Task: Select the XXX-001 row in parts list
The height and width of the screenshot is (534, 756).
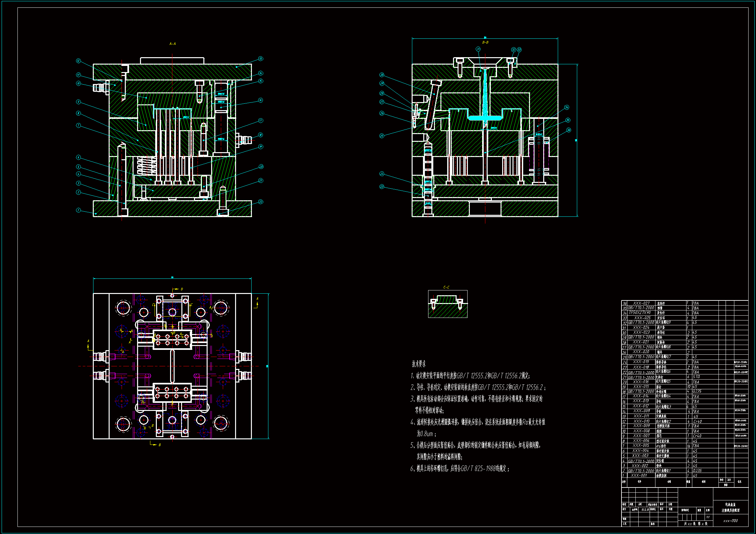Action: 639,476
